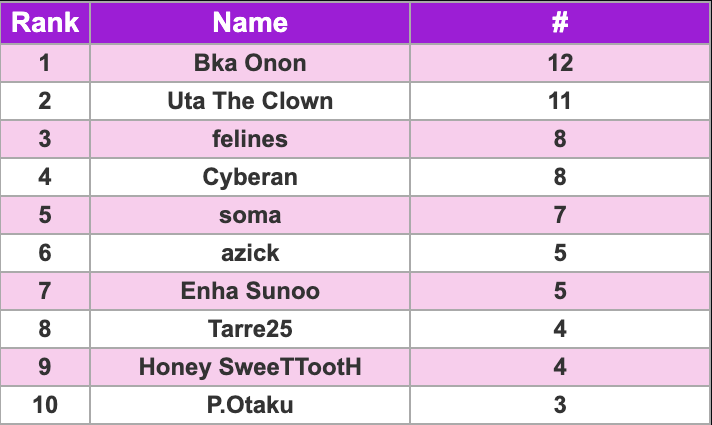Select the rank 6 cell
The width and height of the screenshot is (712, 425).
point(45,254)
